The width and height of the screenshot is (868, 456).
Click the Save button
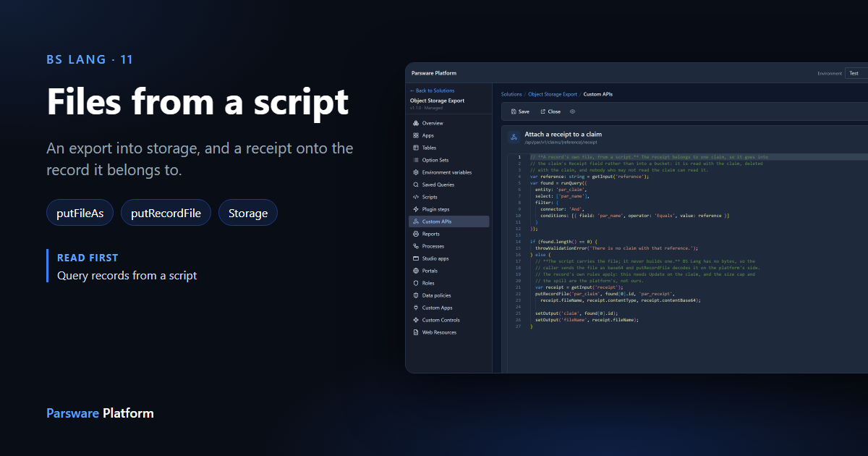tap(520, 111)
